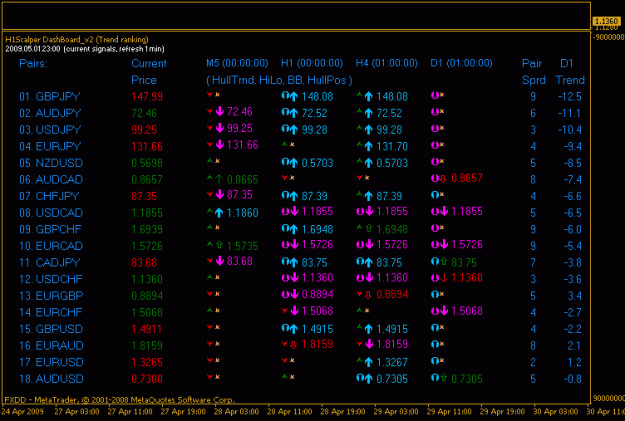This screenshot has height=421, width=625.
Task: Click the 'D1 (01:00:00)' timeframe header
Action: tap(461, 63)
